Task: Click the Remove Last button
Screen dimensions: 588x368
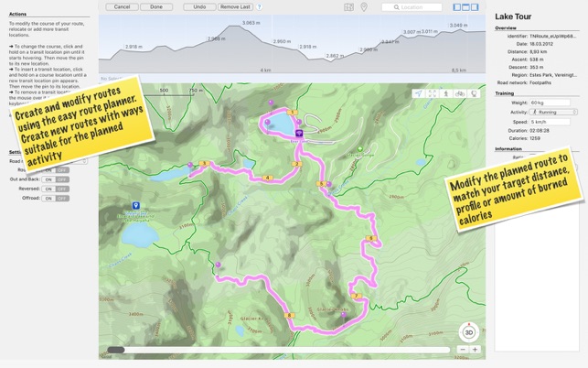Action: pos(235,6)
